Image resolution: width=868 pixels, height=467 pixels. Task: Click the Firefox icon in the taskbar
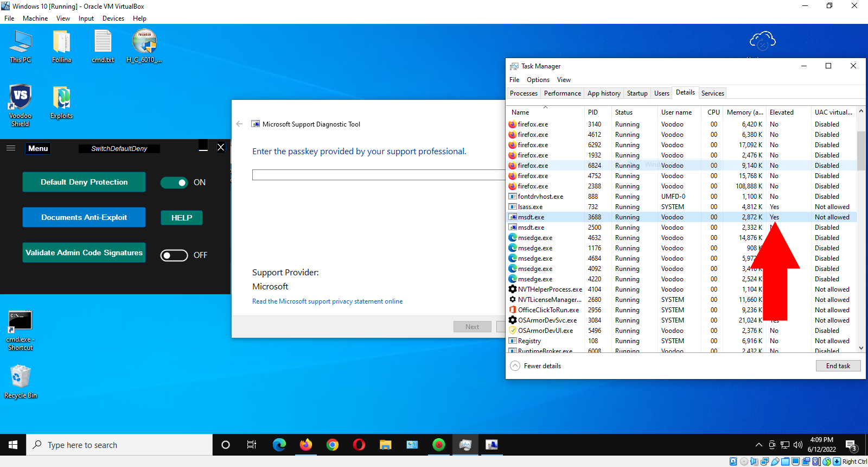pos(306,445)
